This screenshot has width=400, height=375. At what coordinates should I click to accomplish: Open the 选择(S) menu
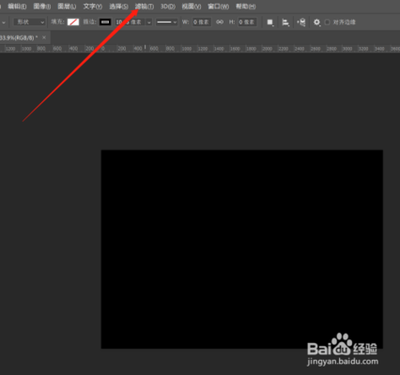(119, 6)
